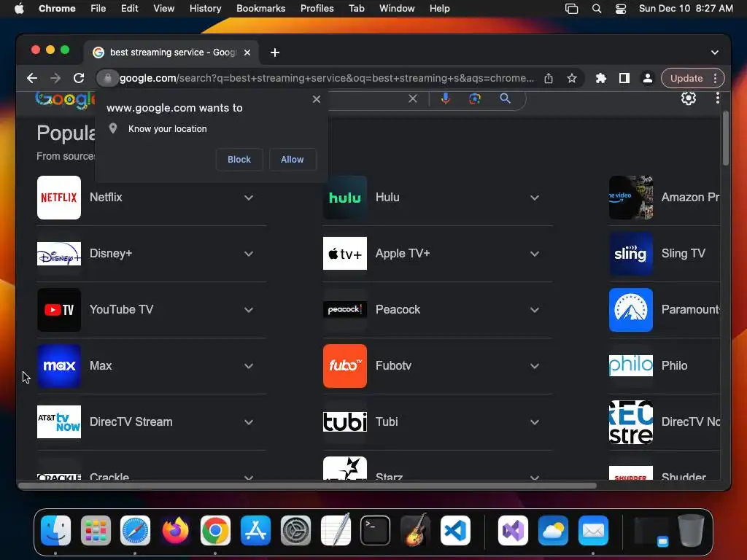Allow google.com to know your location

click(292, 160)
